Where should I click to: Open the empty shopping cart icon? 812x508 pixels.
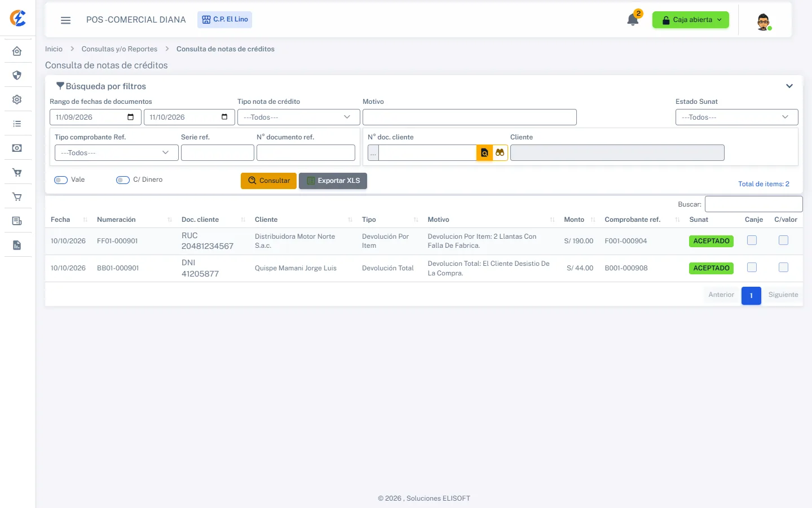pos(17,197)
